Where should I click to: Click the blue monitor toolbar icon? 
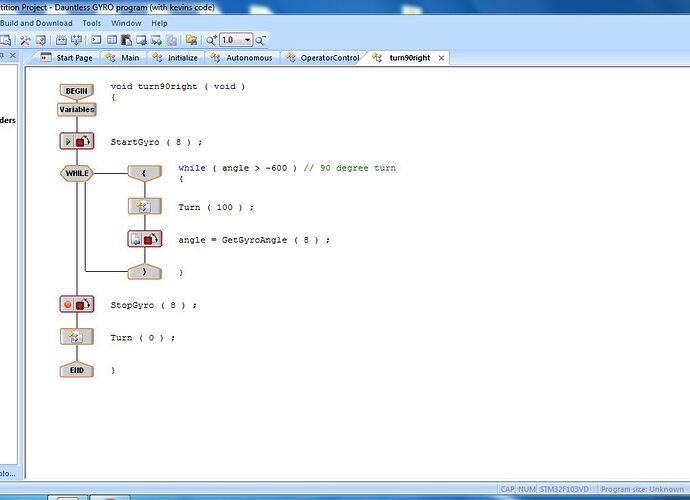[141, 40]
